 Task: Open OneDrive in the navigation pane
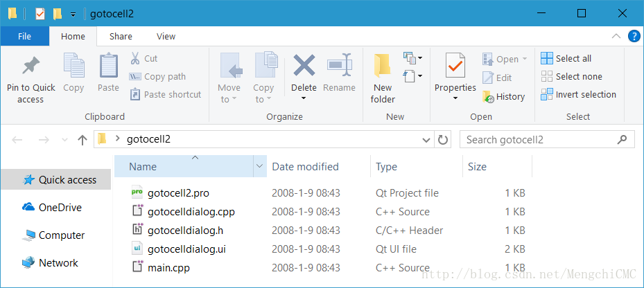[60, 208]
